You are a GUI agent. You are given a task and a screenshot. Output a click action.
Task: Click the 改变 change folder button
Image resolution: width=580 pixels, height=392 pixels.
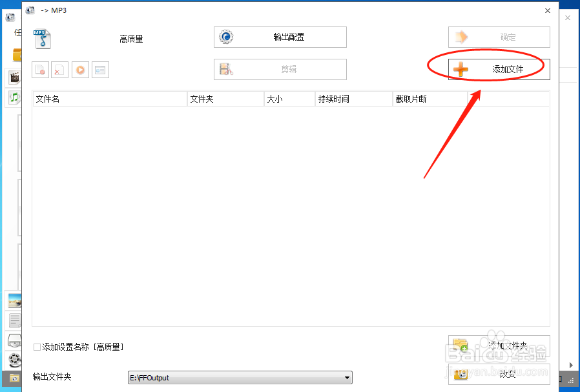pyautogui.click(x=498, y=375)
